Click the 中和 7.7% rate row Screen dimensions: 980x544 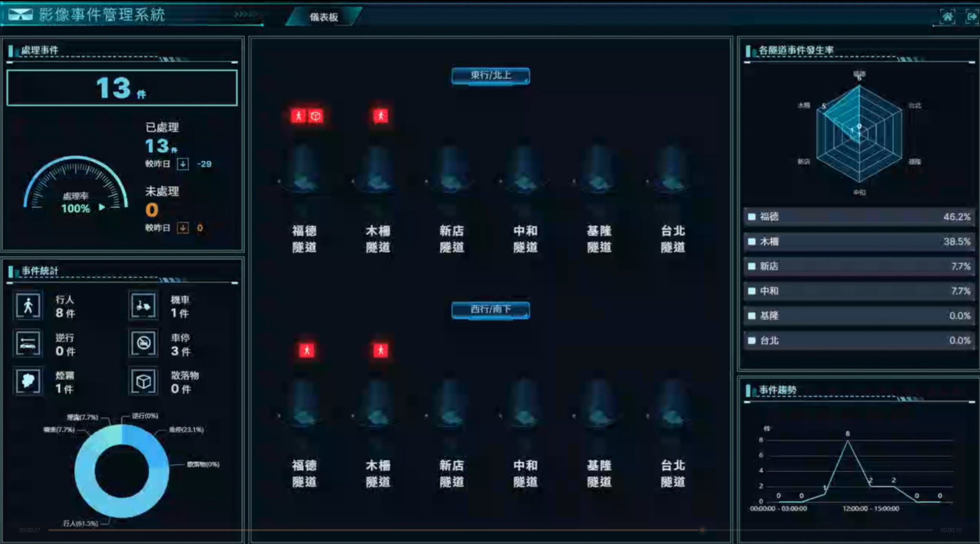[859, 291]
